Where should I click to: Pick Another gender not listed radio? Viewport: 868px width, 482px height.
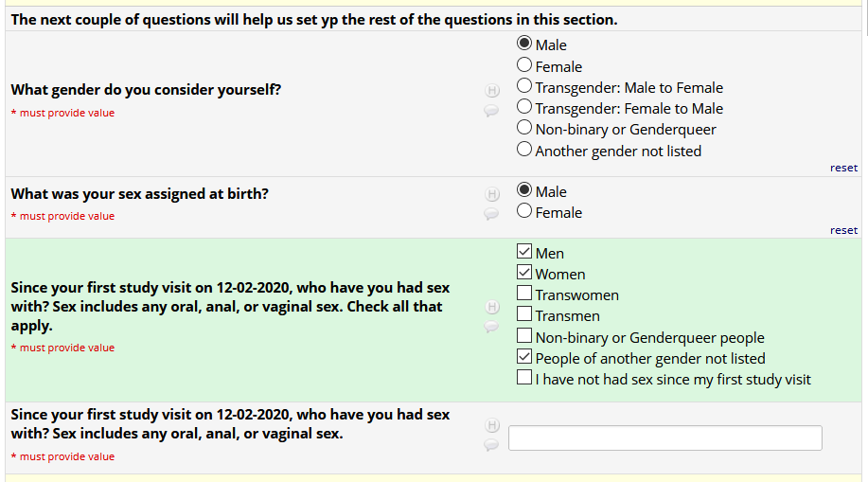tap(524, 150)
